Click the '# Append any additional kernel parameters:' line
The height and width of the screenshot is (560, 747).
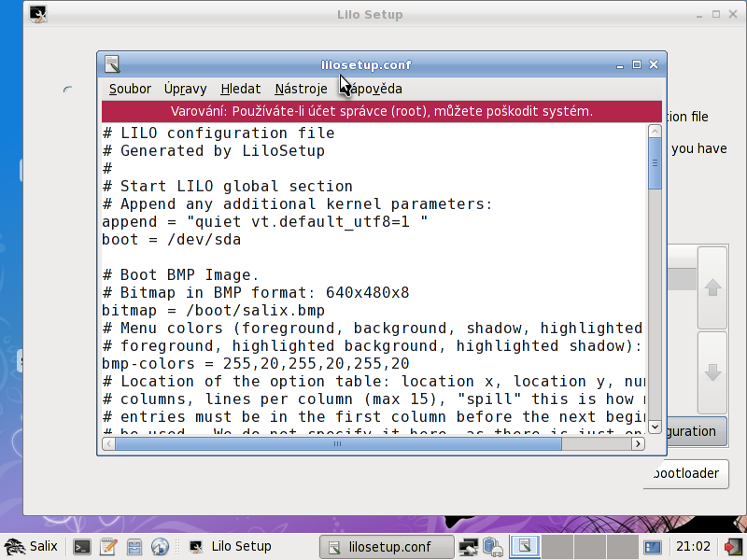297,204
